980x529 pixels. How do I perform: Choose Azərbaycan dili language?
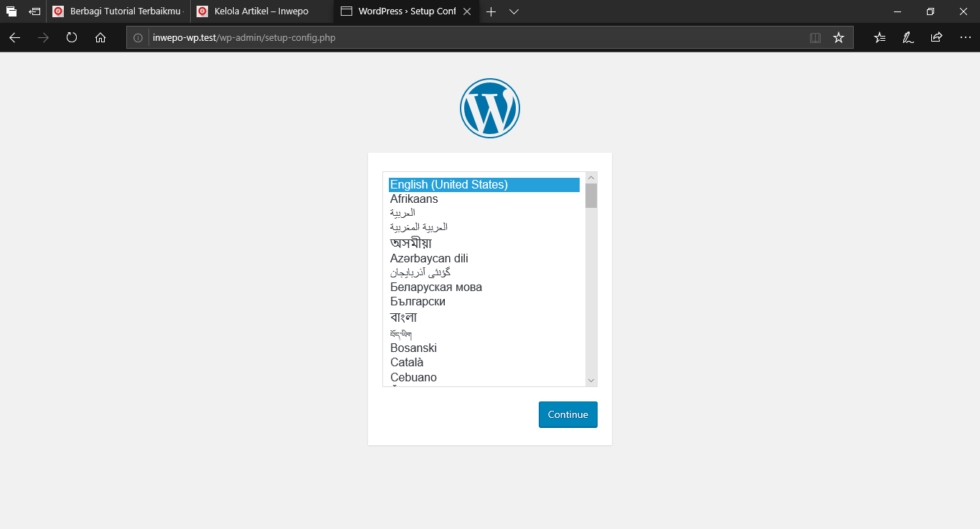click(x=484, y=258)
